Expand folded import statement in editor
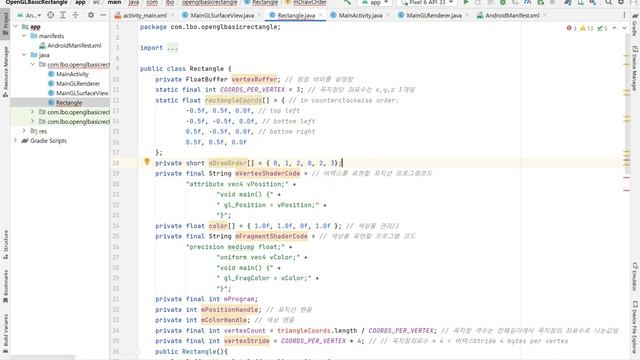The width and height of the screenshot is (640, 360). click(x=173, y=48)
